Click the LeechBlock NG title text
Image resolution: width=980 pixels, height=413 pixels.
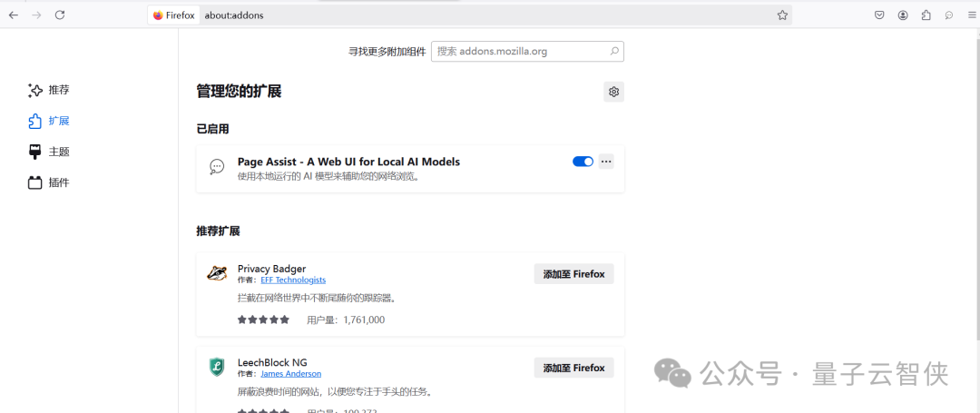(272, 362)
